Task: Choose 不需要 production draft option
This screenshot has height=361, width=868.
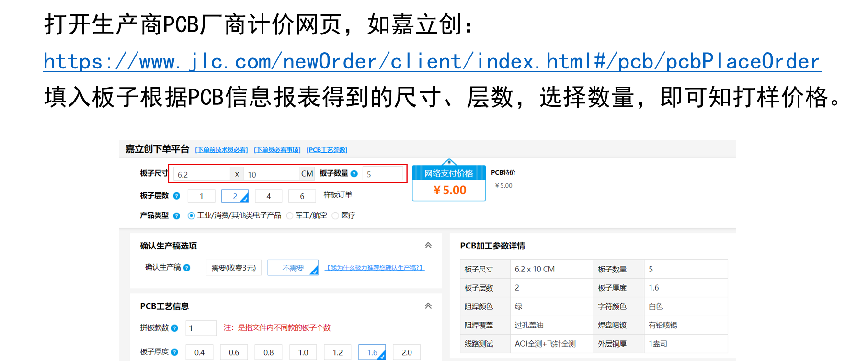Action: (293, 268)
